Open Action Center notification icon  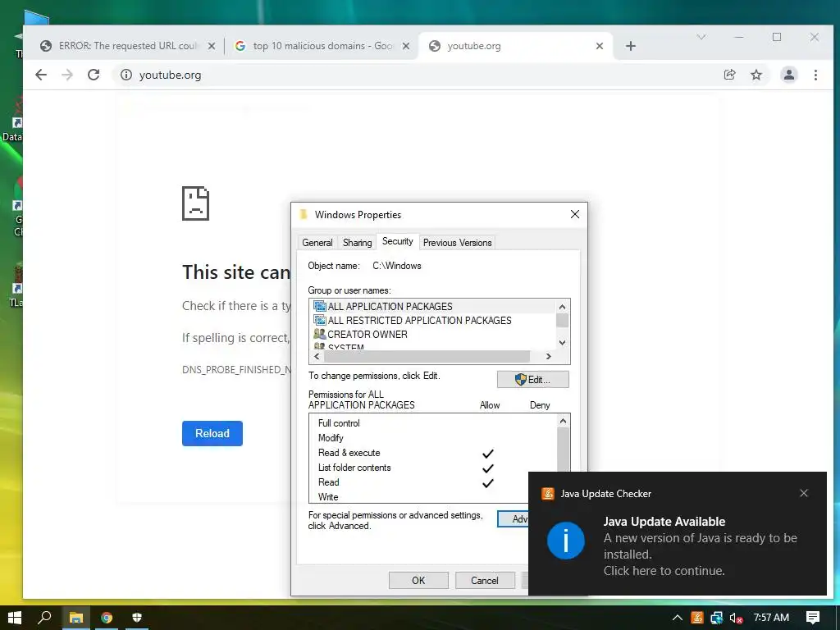coord(813,618)
